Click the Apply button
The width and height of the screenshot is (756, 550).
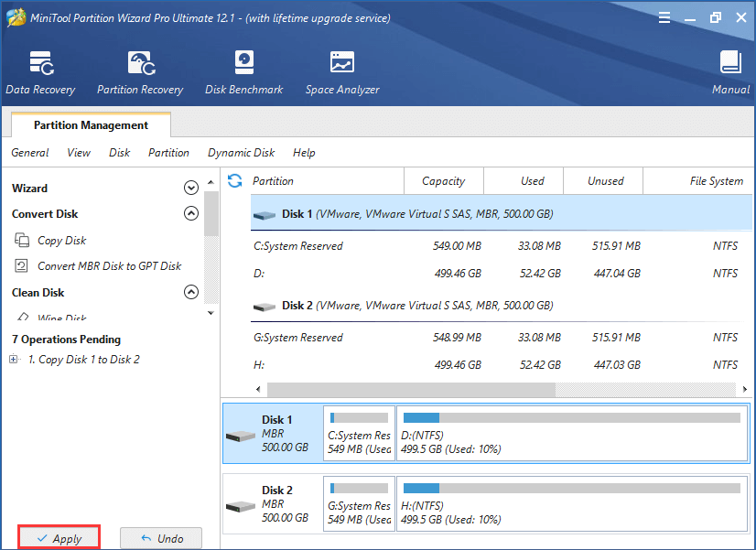[59, 538]
